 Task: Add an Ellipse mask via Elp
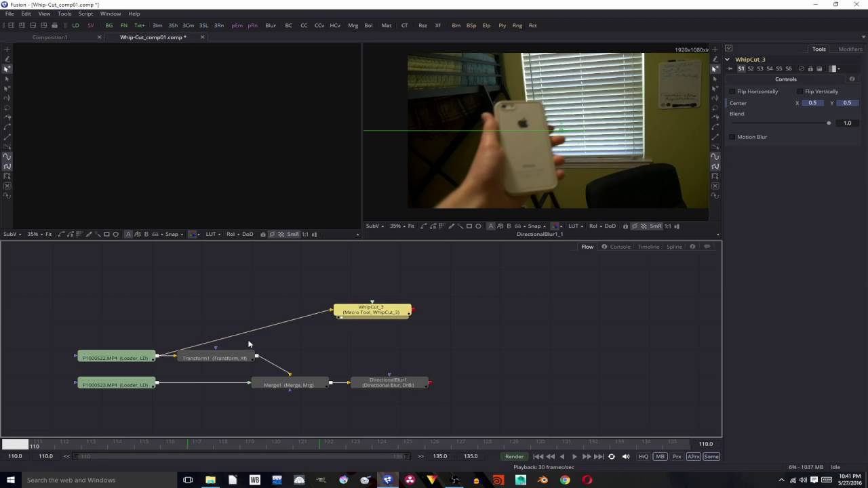pos(486,26)
